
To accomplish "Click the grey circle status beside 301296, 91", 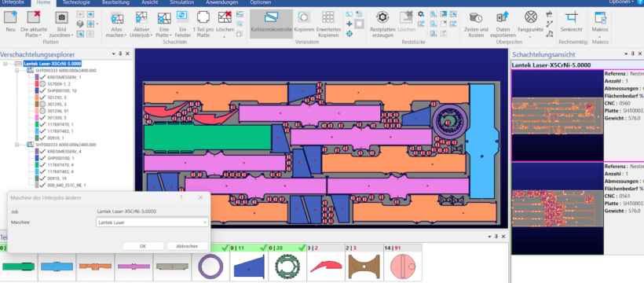I will pos(42,111).
